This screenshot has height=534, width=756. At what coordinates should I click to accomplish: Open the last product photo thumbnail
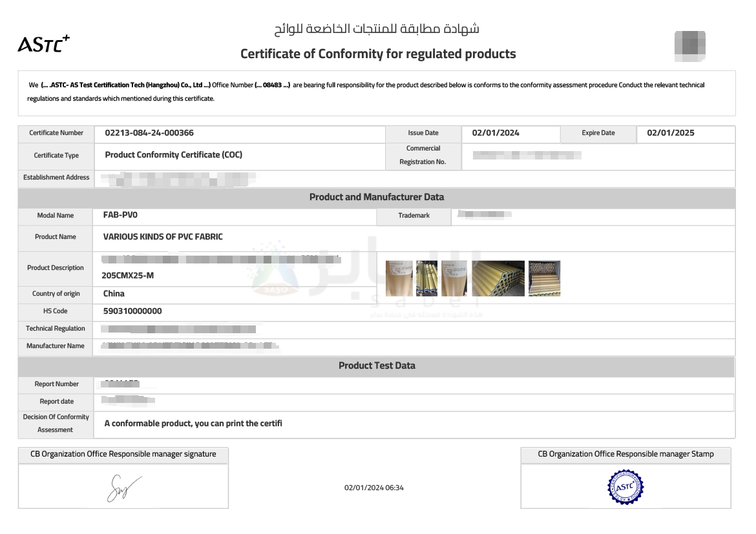pos(544,278)
